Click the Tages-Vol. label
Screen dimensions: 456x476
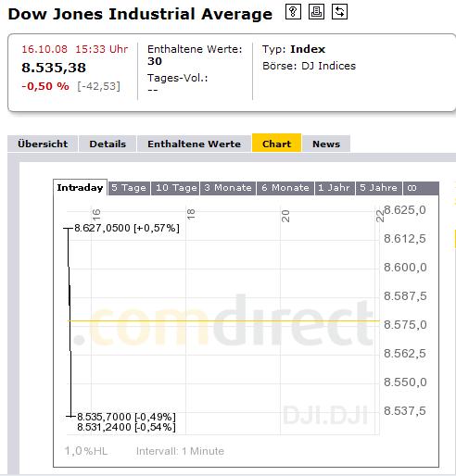coord(177,78)
